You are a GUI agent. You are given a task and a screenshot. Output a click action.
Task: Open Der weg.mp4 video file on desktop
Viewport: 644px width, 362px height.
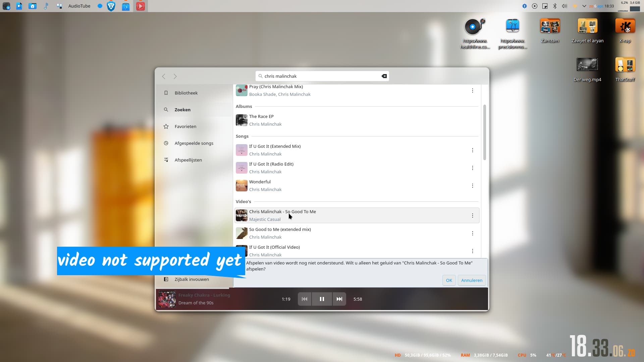(x=588, y=70)
